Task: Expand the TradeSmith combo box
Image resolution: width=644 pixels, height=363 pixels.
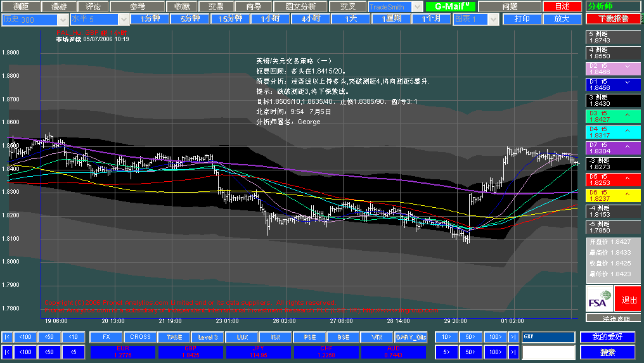Action: [417, 7]
